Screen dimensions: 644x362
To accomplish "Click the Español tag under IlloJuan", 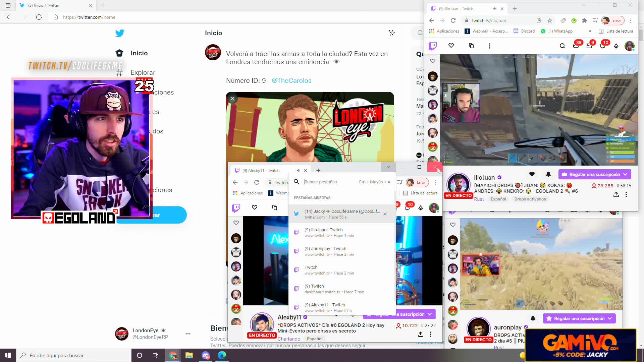I will pos(498,199).
